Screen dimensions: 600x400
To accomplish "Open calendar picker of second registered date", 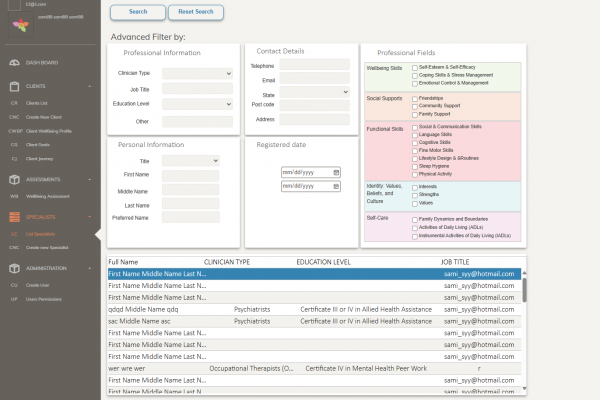I will tap(336, 186).
